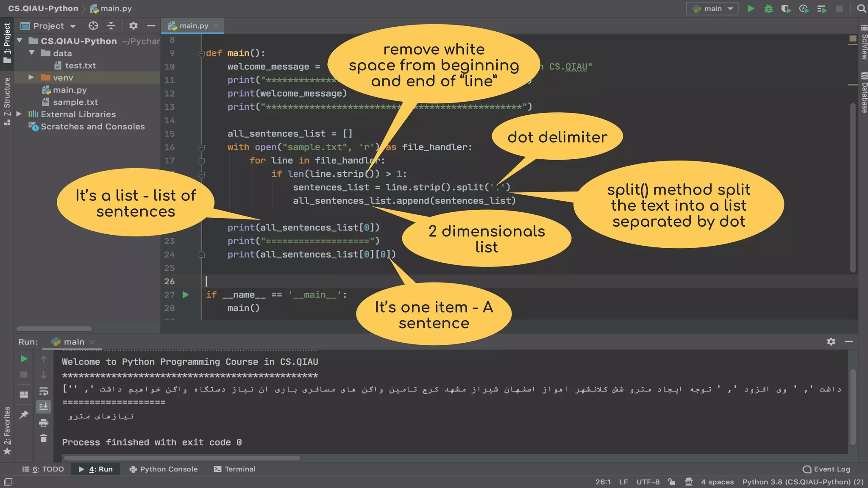Open sample.txt in project tree
Image resolution: width=868 pixels, height=488 pixels.
(75, 102)
